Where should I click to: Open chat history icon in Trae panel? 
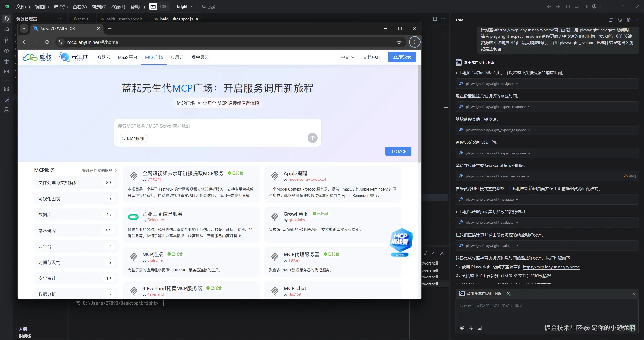[620, 20]
